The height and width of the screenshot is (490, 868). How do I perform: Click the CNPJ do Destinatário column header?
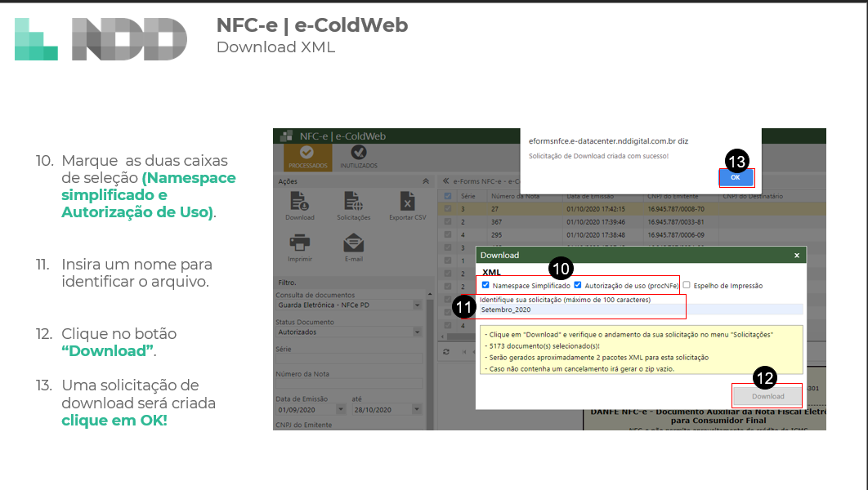tap(753, 196)
